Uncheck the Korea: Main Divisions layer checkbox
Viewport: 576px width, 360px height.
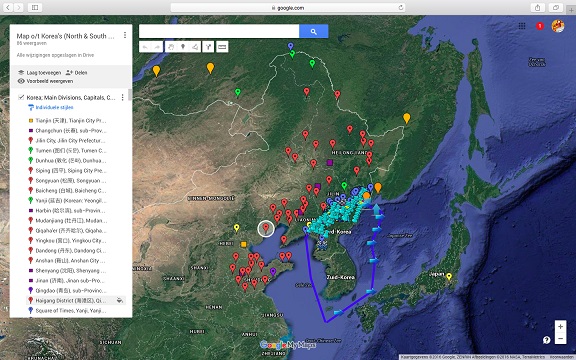(21, 97)
